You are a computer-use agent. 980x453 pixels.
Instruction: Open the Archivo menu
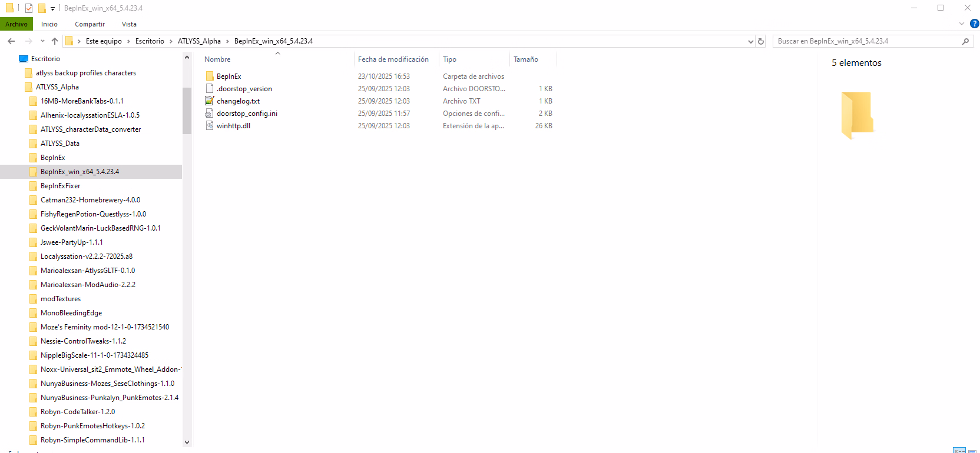[x=16, y=24]
